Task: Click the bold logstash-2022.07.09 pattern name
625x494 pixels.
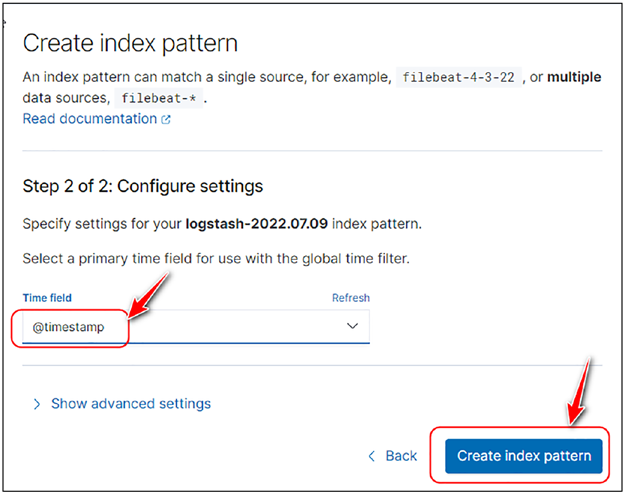Action: click(x=257, y=224)
